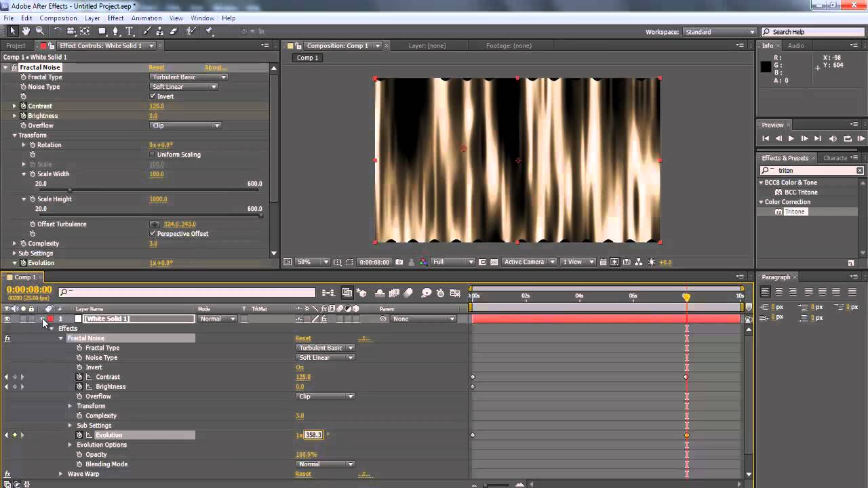Open the Composition menu

point(58,18)
